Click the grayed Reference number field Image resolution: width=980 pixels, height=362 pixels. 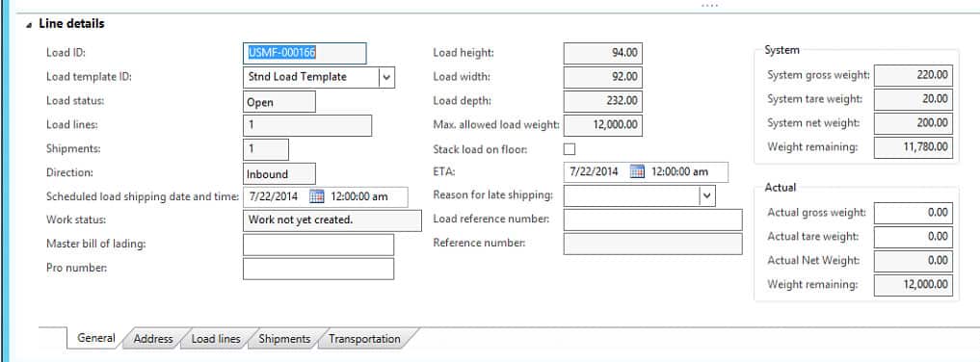coord(653,244)
